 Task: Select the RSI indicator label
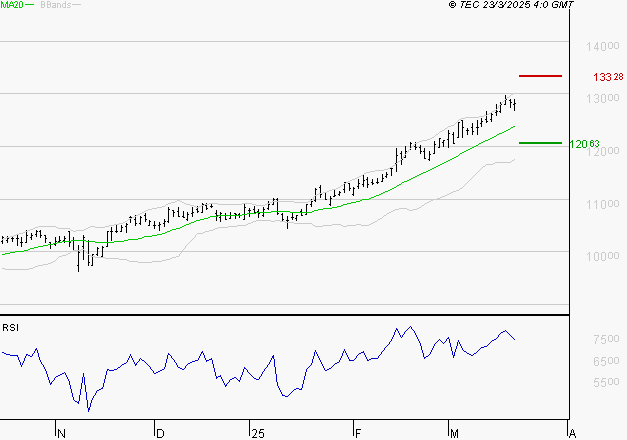pyautogui.click(x=9, y=327)
